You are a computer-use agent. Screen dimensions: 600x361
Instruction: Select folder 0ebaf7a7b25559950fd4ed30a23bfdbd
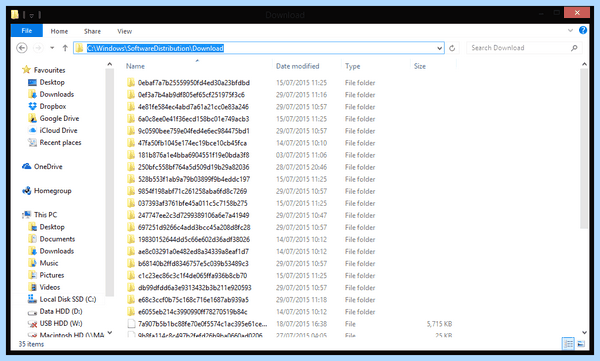(x=194, y=83)
